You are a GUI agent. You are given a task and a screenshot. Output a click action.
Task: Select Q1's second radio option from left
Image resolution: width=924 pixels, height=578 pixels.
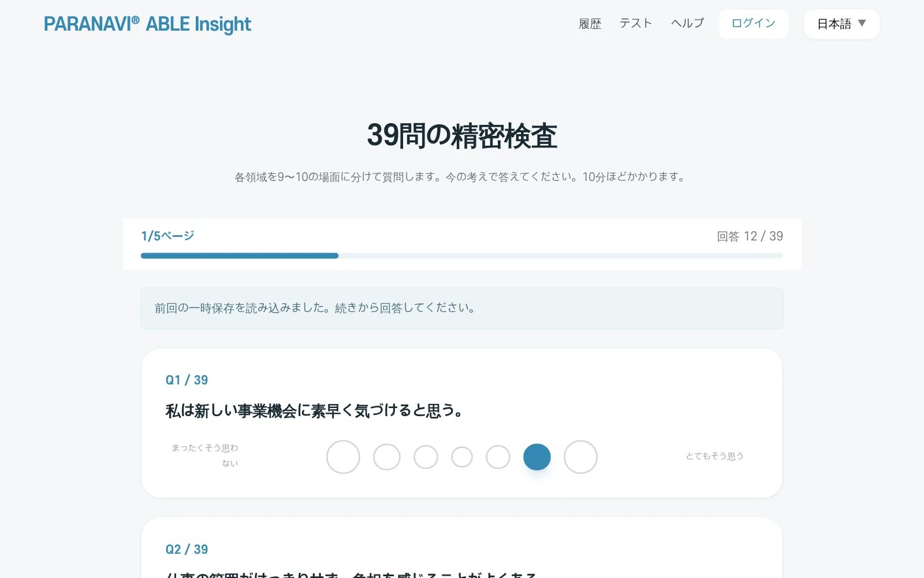387,457
